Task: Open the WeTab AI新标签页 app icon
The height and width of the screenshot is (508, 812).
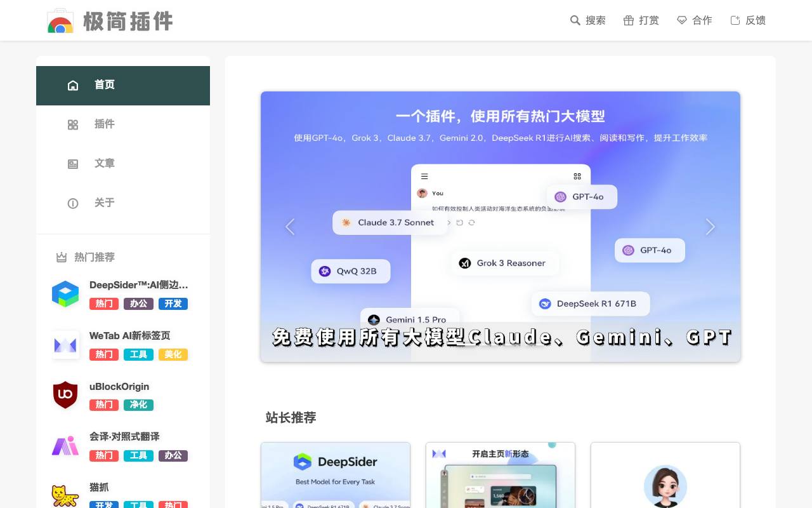Action: click(65, 345)
